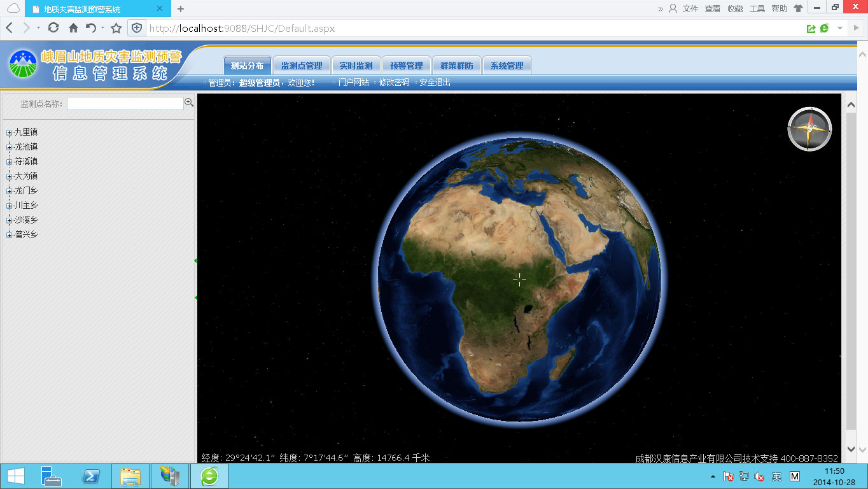Click the green share icon in address bar
The width and height of the screenshot is (868, 489).
811,29
